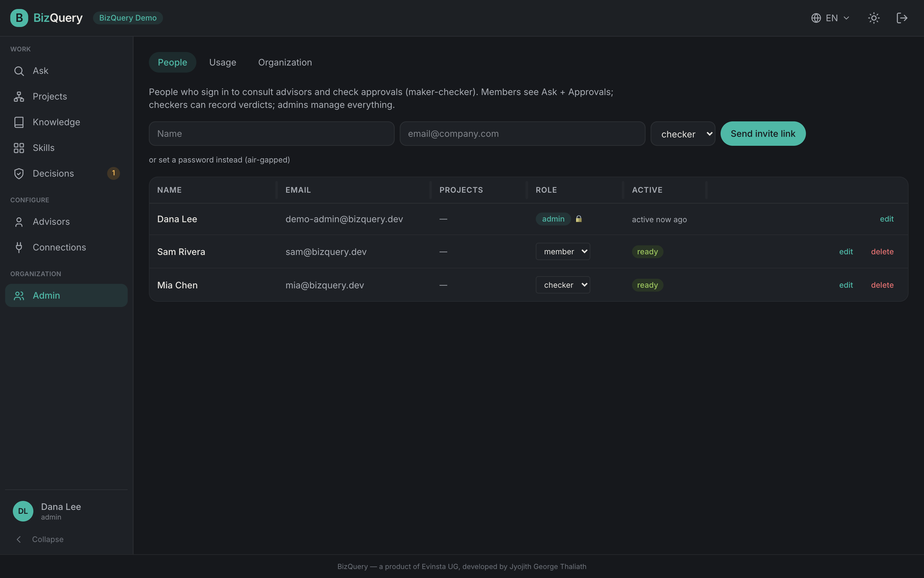Viewport: 924px width, 578px height.
Task: Click the Admin users icon
Action: click(x=19, y=295)
